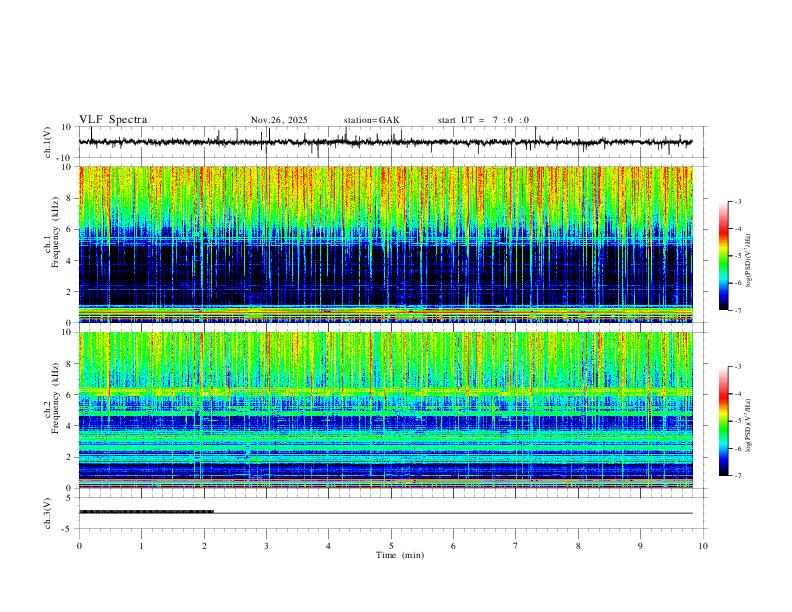Image resolution: width=792 pixels, height=612 pixels.
Task: Click the ch.1 color scale 'log(PSD)(V²/Hz)' label
Action: pos(748,261)
